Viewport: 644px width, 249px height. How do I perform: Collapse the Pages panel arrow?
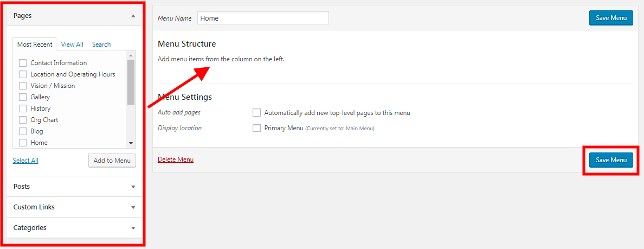coord(133,16)
